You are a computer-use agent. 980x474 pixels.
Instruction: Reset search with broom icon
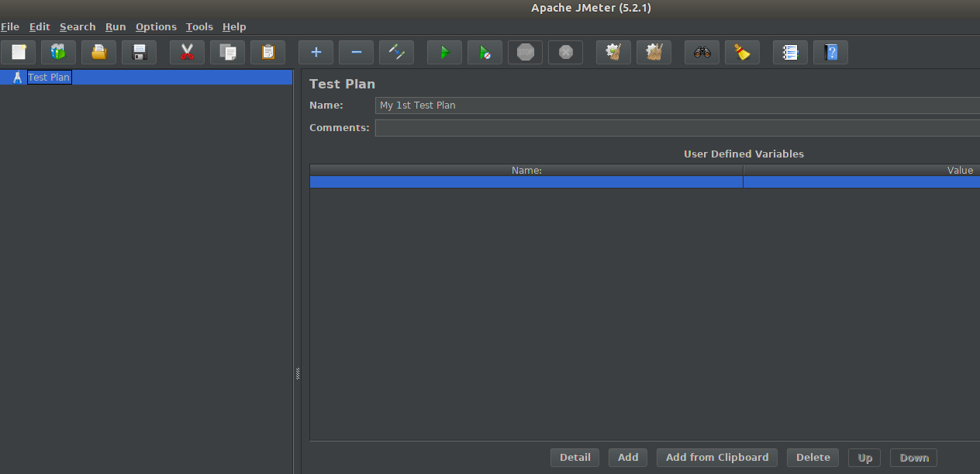(742, 53)
